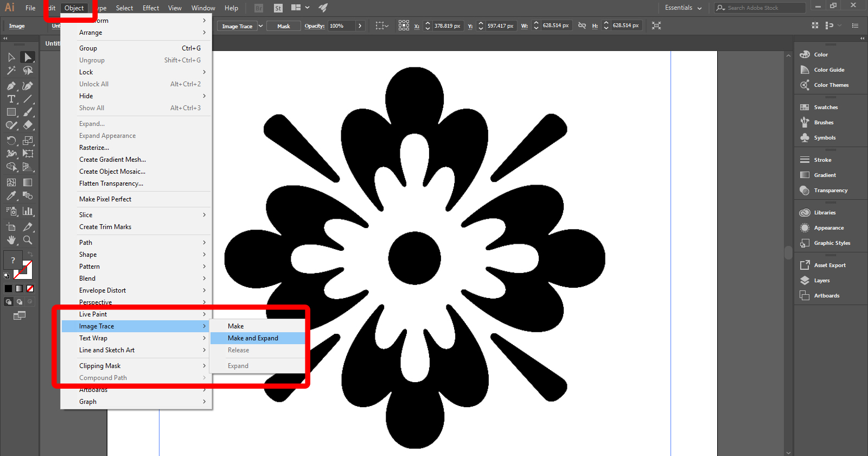Viewport: 868px width, 456px height.
Task: Select the Gradient tool
Action: click(28, 182)
